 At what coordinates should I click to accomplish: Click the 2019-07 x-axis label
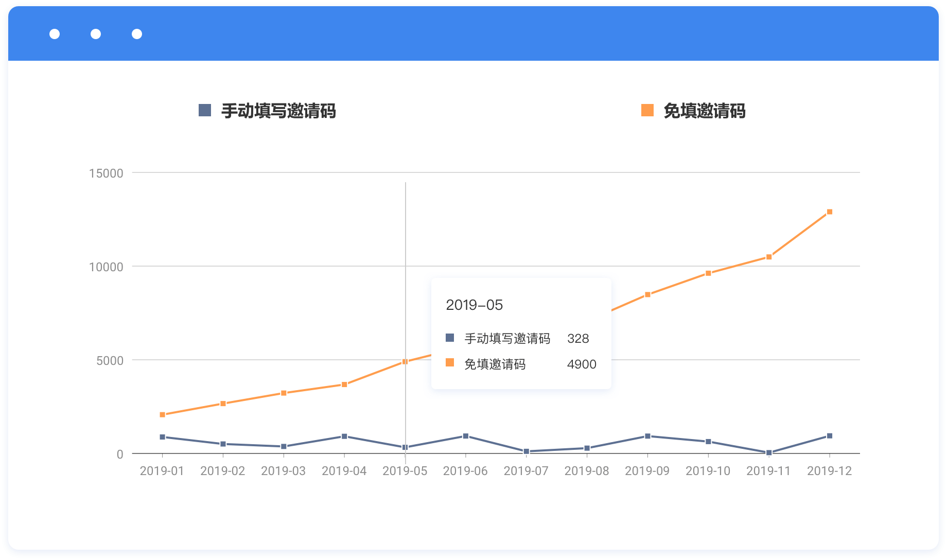point(526,471)
